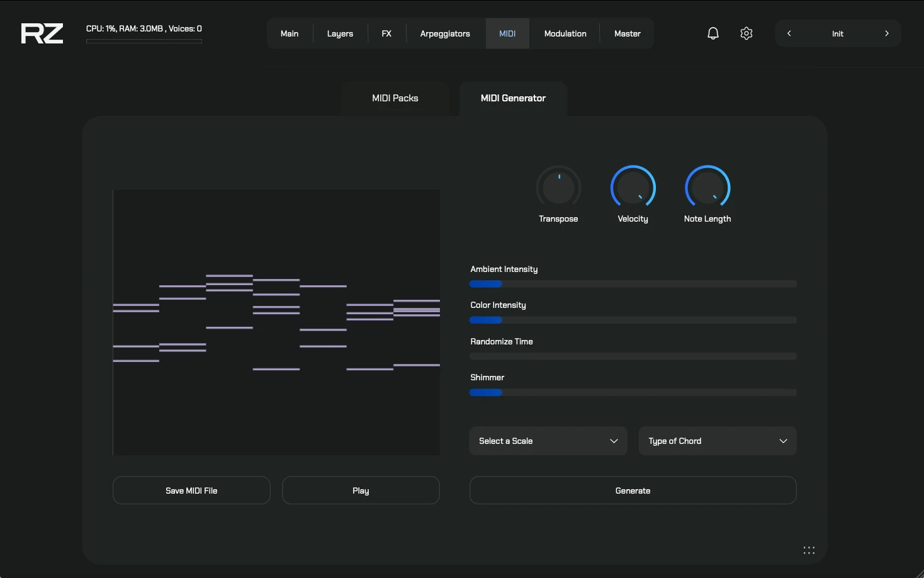Click the Init preset name field
The width and height of the screenshot is (924, 578).
838,33
